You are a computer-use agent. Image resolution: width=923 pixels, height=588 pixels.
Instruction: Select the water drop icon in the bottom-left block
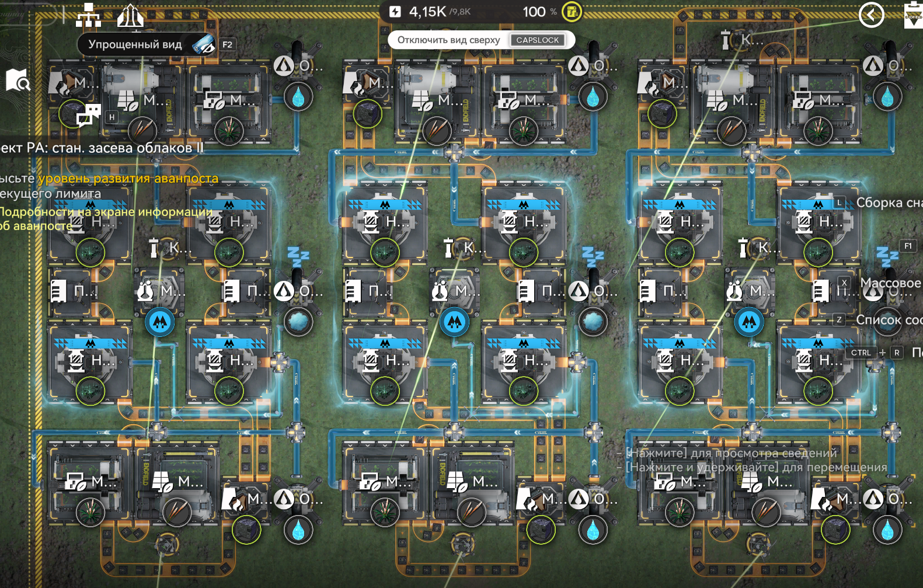click(298, 530)
